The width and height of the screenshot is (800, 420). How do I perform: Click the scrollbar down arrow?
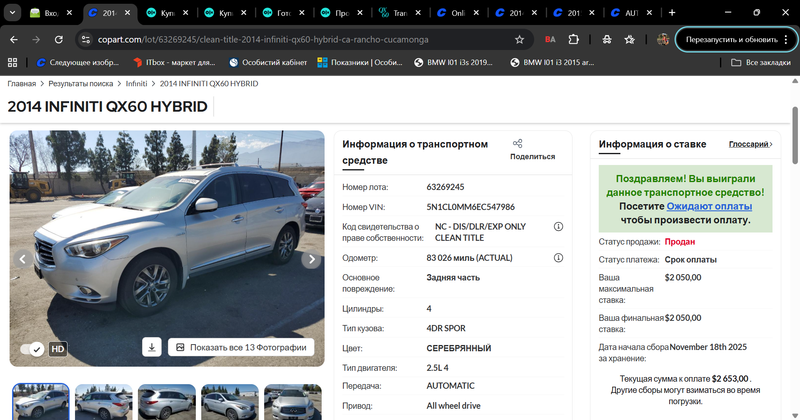pyautogui.click(x=795, y=415)
